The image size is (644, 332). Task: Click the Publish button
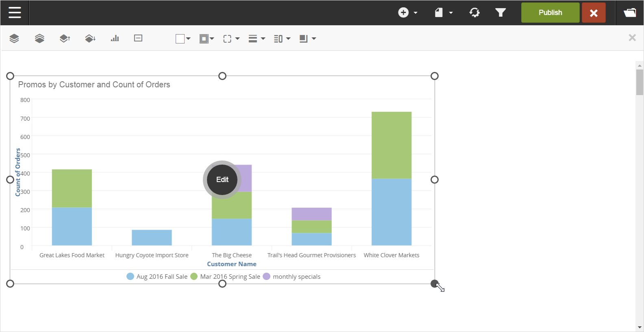coord(550,13)
